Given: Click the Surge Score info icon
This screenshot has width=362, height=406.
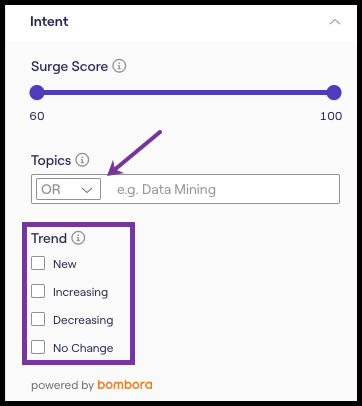Looking at the screenshot, I should click(x=119, y=66).
